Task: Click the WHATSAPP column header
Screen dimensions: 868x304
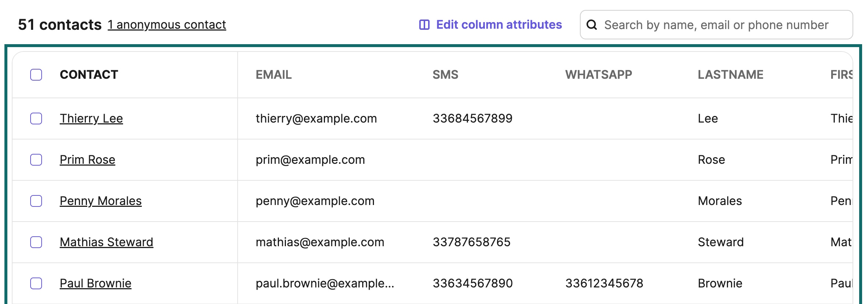Action: 598,75
